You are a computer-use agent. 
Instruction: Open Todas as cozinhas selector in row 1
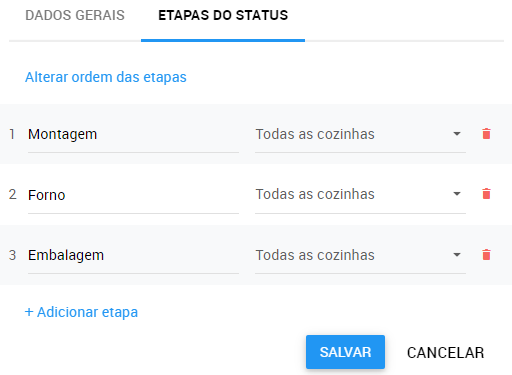360,134
